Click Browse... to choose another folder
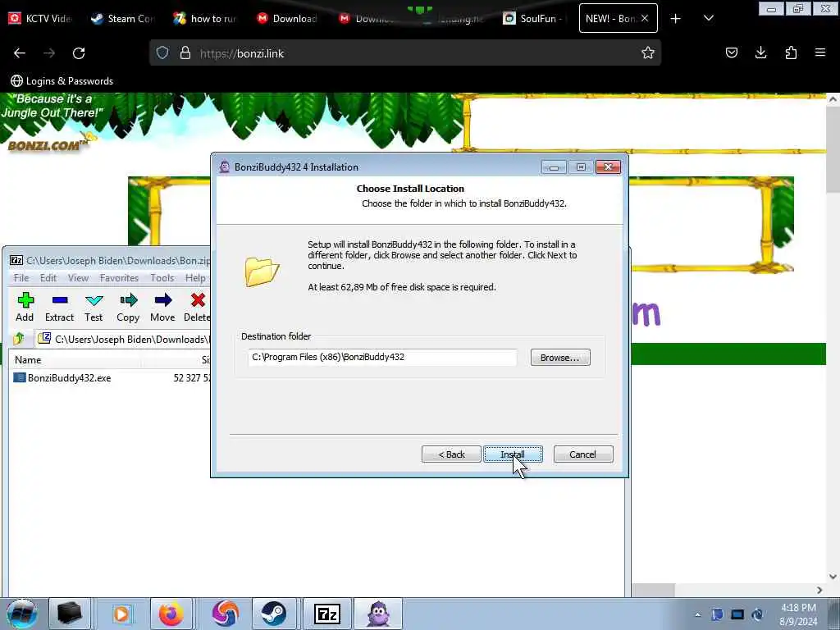The height and width of the screenshot is (630, 840). (x=559, y=358)
